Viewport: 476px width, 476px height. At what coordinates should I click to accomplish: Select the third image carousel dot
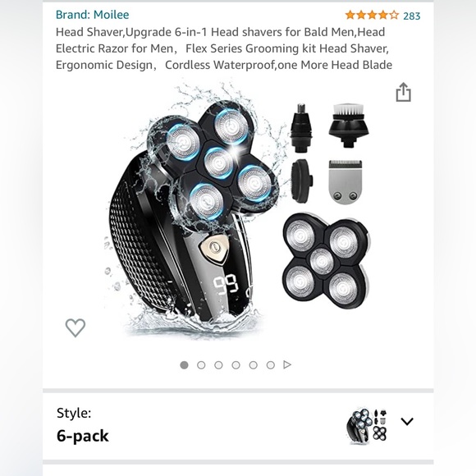[218, 365]
